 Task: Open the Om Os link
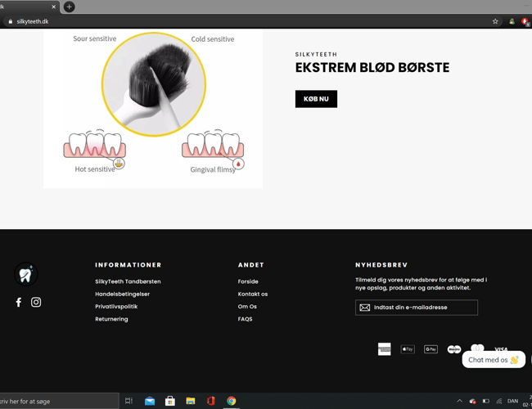pyautogui.click(x=247, y=307)
